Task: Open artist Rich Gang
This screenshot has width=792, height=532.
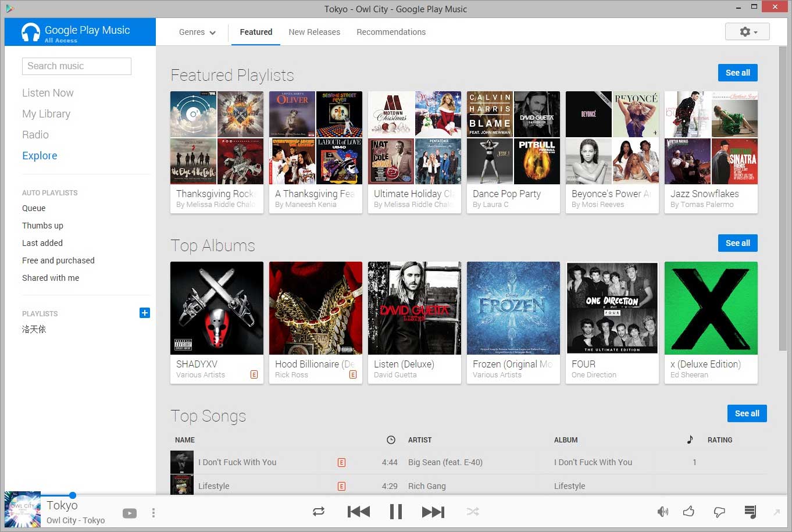Action: point(427,486)
